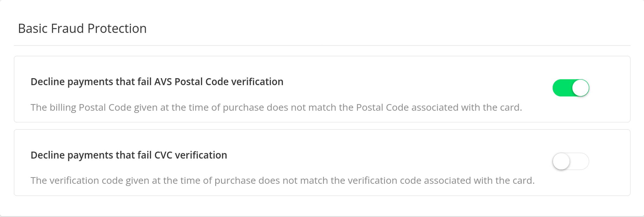This screenshot has height=217, width=644.
Task: Click the divider below Basic Fraud Protection
Action: [x=322, y=45]
